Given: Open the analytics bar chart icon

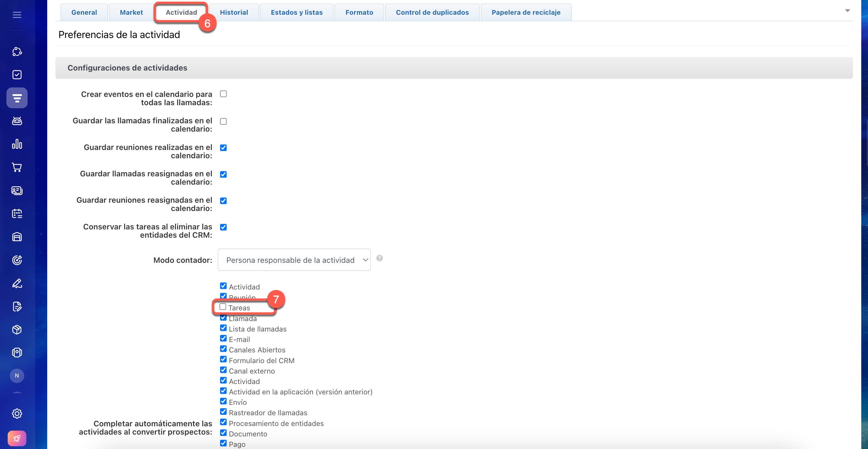Looking at the screenshot, I should (17, 144).
